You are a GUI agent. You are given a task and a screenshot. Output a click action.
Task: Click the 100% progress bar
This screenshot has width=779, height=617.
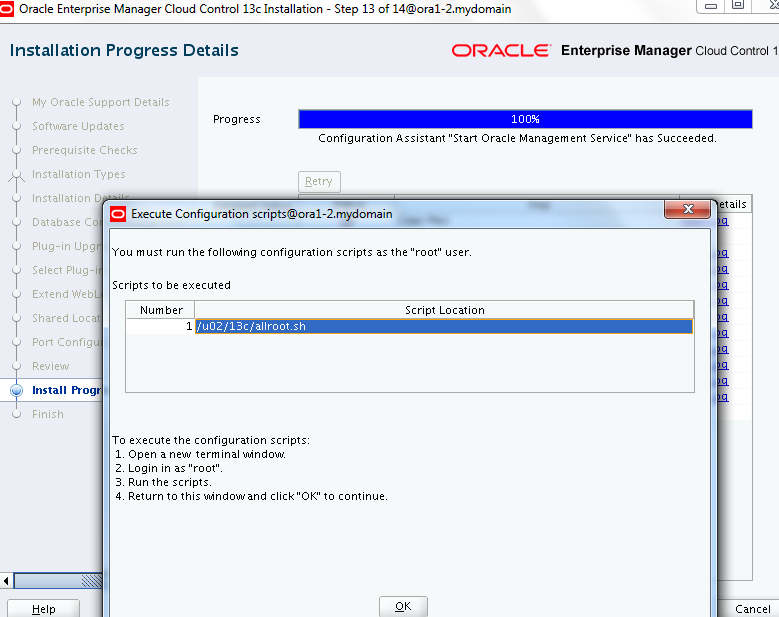[525, 119]
